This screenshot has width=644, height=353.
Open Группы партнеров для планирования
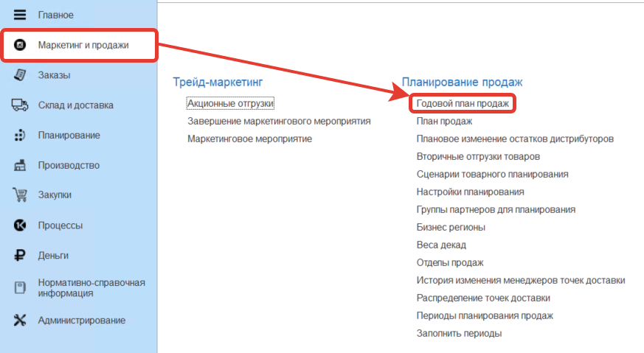point(496,209)
